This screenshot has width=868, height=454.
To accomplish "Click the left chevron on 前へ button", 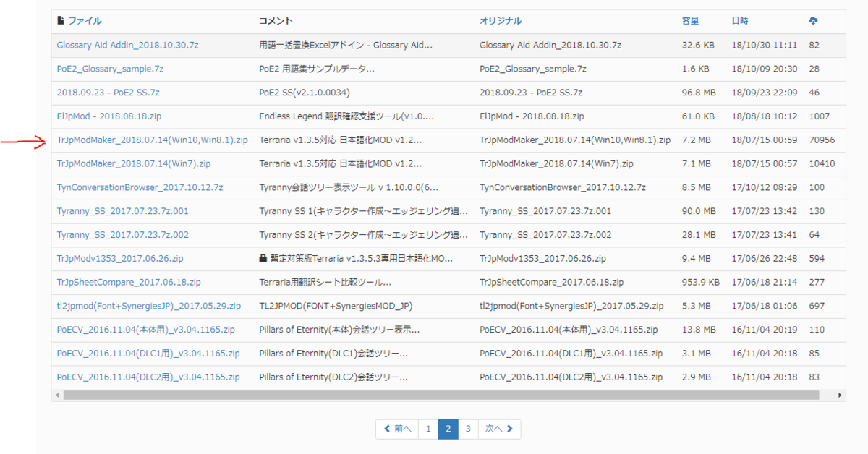I will pyautogui.click(x=387, y=429).
